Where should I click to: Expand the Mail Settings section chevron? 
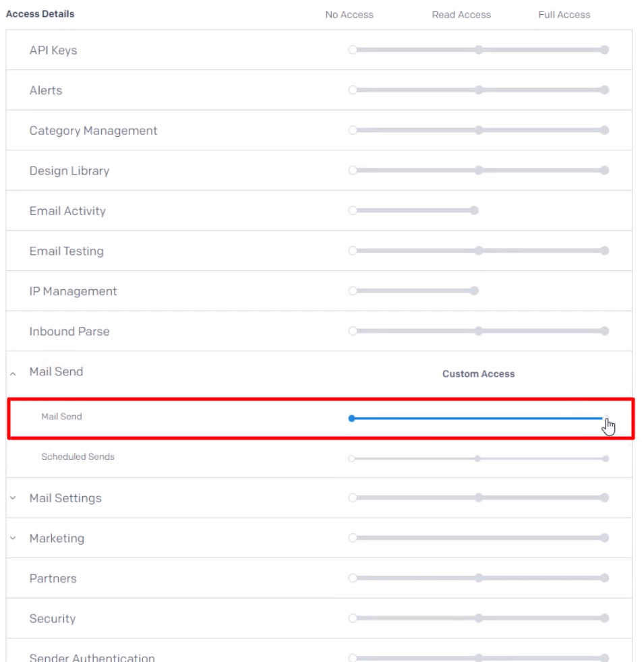(x=13, y=498)
